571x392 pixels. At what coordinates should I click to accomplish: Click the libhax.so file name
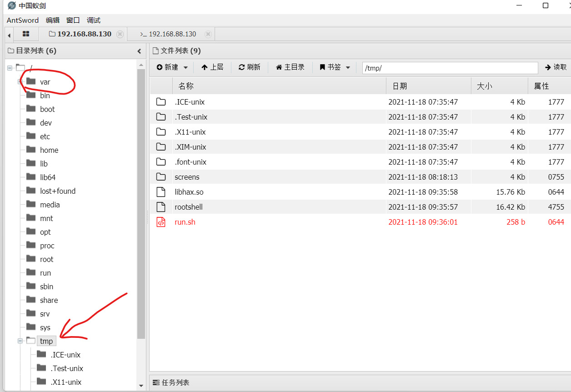click(x=189, y=192)
